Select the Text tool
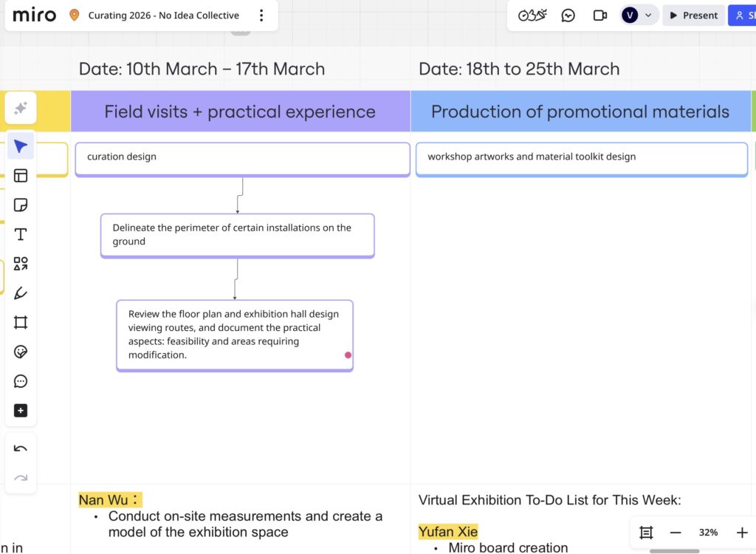 click(x=21, y=234)
